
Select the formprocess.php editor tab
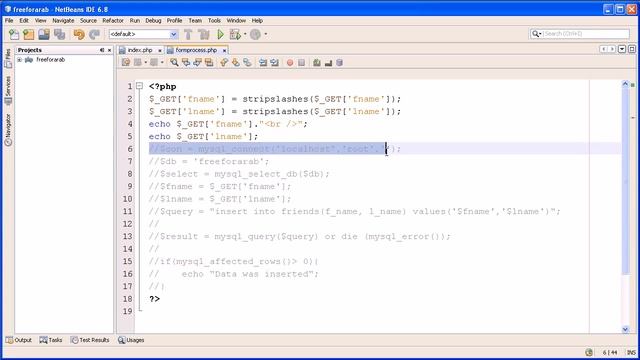pos(196,50)
